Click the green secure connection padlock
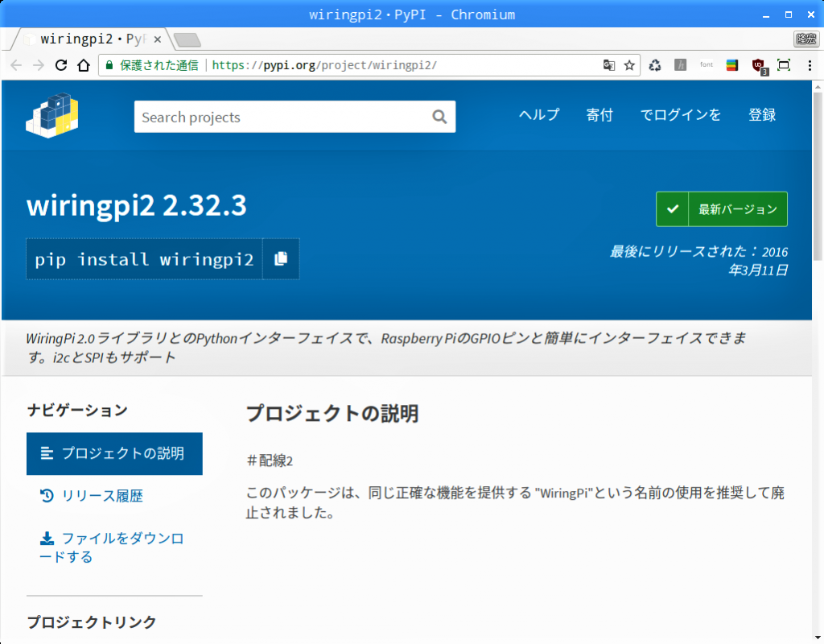Image resolution: width=824 pixels, height=644 pixels. point(109,65)
